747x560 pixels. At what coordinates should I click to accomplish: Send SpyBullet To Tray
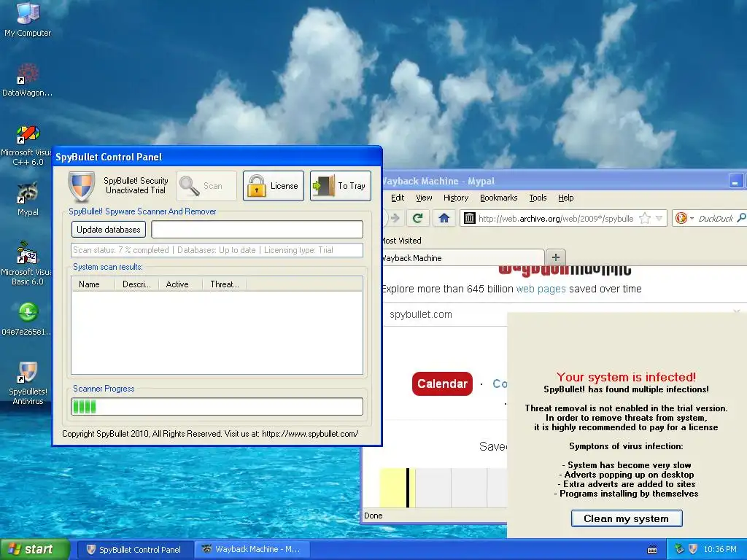(x=340, y=186)
